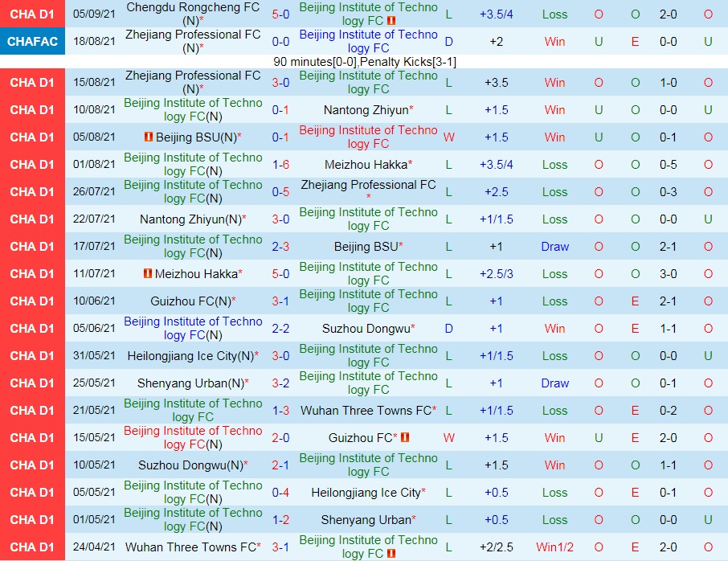Image resolution: width=728 pixels, height=561 pixels.
Task: Click red card icon in the 05/09/21 Chengdu match row
Action: coord(391,21)
